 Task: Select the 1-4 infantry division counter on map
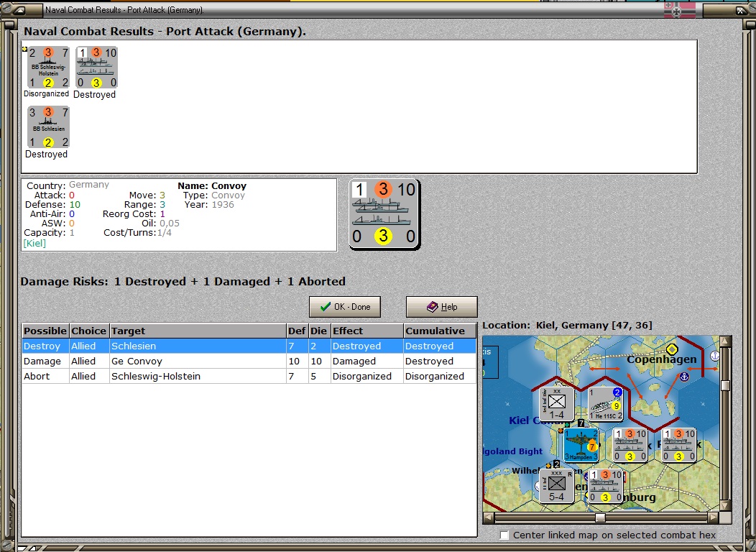click(x=556, y=403)
